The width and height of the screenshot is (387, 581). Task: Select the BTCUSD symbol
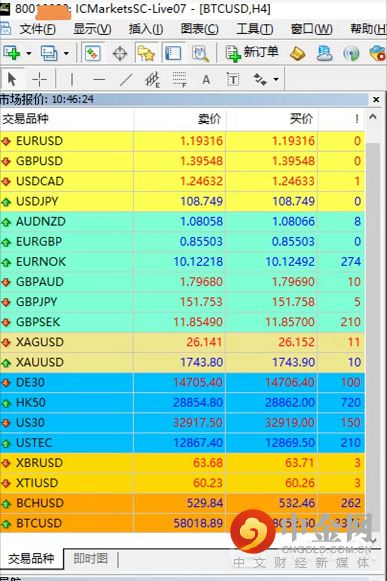pyautogui.click(x=39, y=523)
